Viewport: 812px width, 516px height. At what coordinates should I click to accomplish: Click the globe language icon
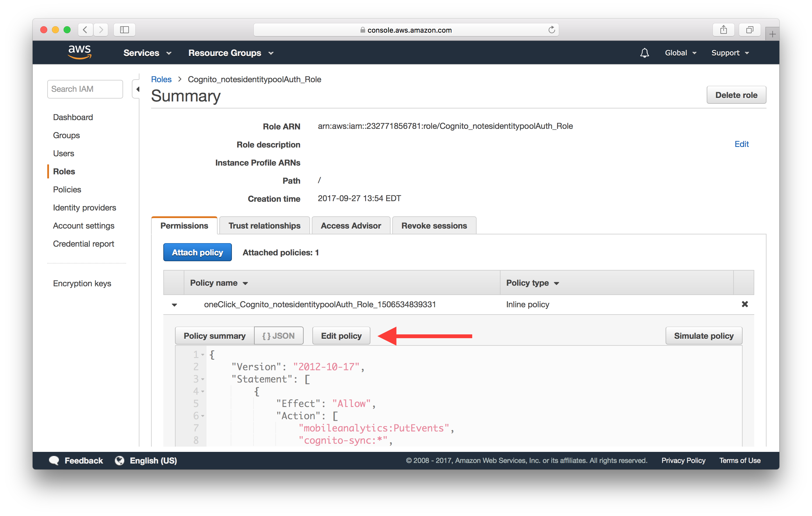click(x=119, y=460)
